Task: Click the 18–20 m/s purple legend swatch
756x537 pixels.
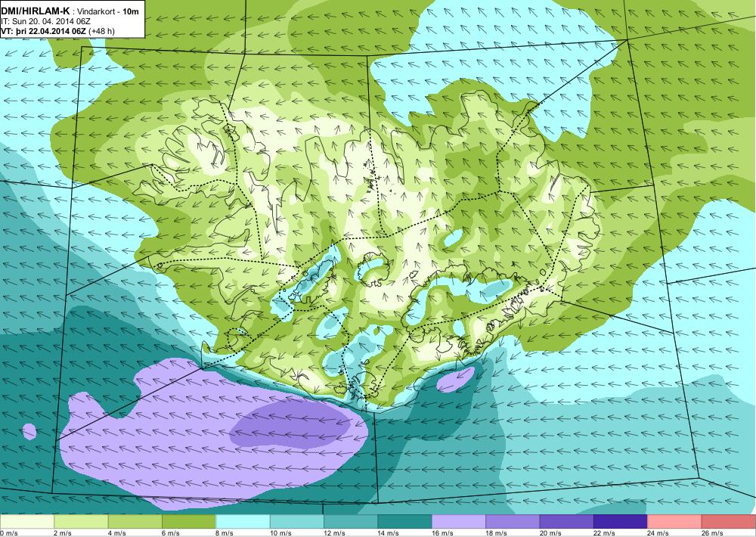Action: point(513,522)
